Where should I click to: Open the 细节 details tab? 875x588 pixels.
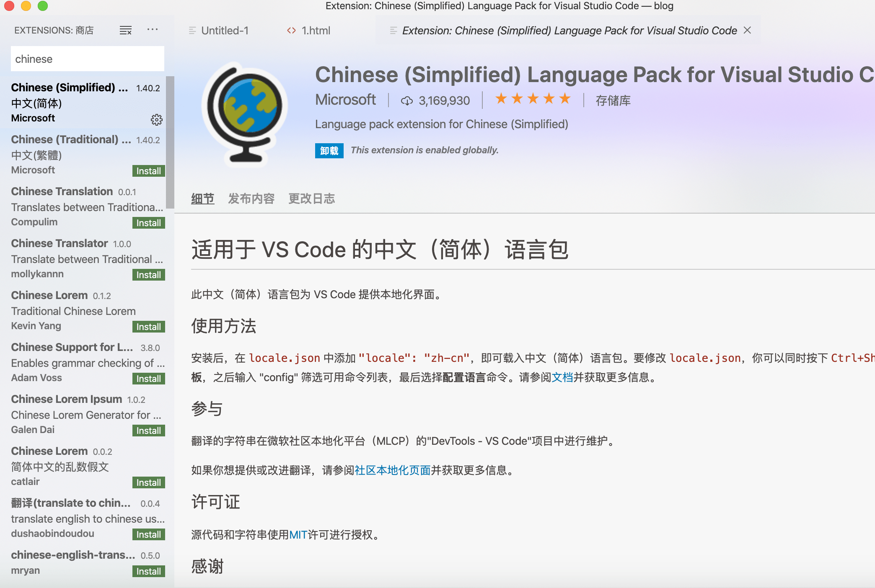(x=203, y=199)
